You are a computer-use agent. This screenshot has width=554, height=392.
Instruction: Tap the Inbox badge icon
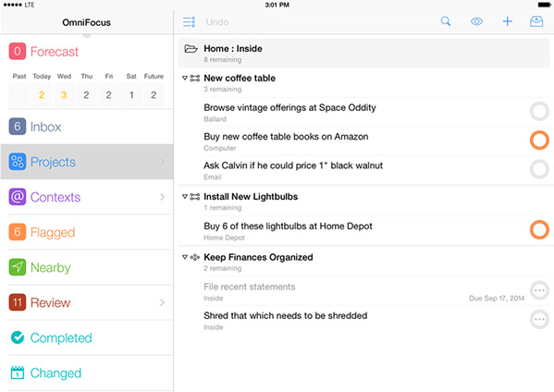[18, 127]
